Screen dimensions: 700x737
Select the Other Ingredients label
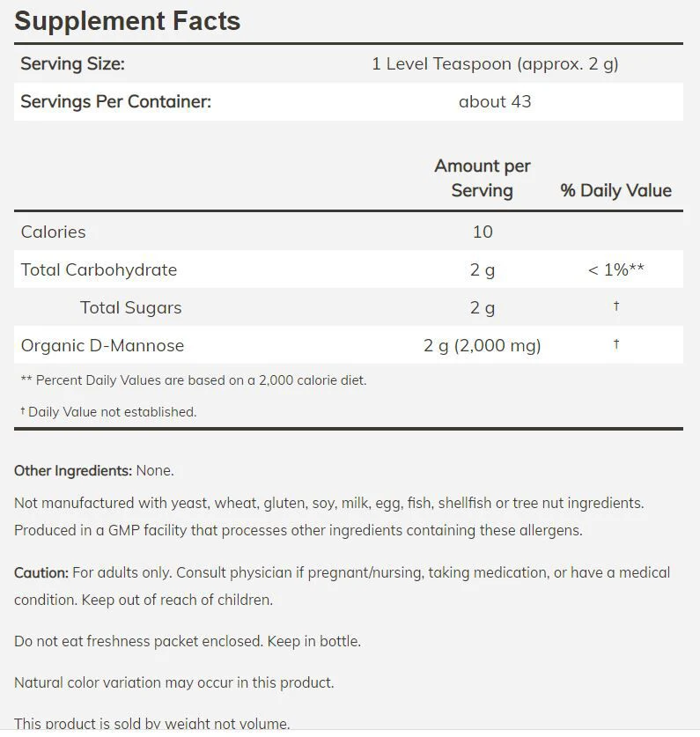click(x=73, y=470)
